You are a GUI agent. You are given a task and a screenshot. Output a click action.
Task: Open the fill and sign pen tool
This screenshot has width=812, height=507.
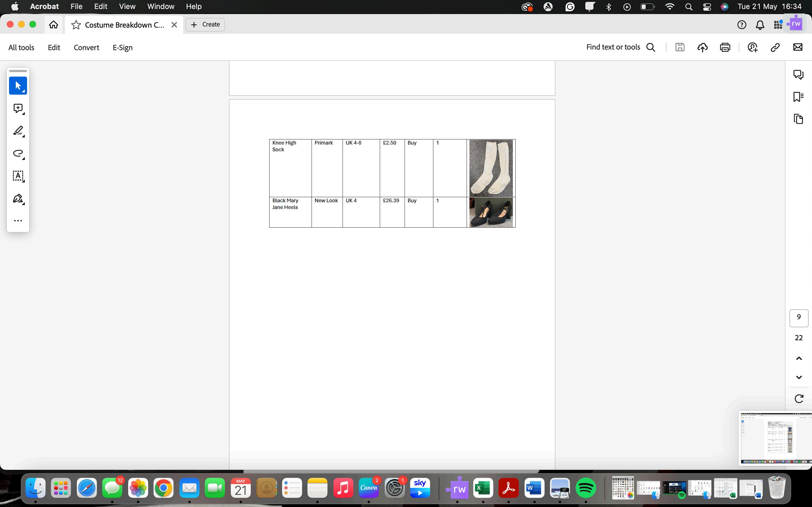coord(18,199)
